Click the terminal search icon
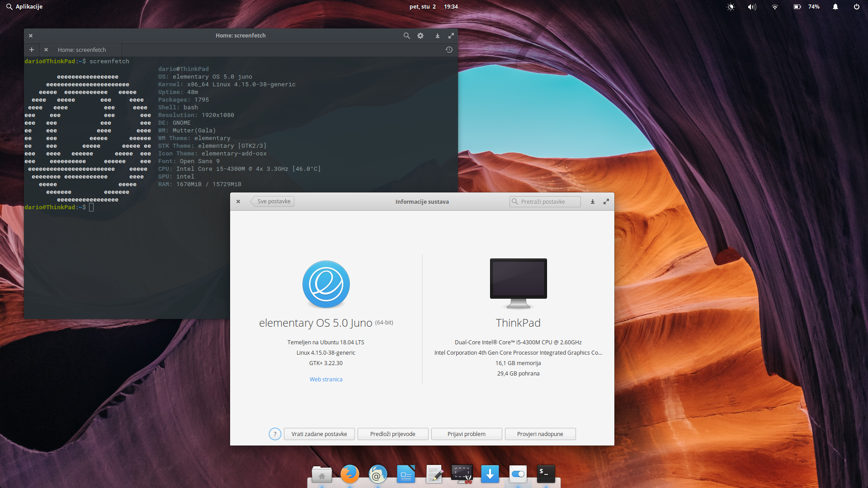Viewport: 868px width, 488px height. tap(406, 36)
